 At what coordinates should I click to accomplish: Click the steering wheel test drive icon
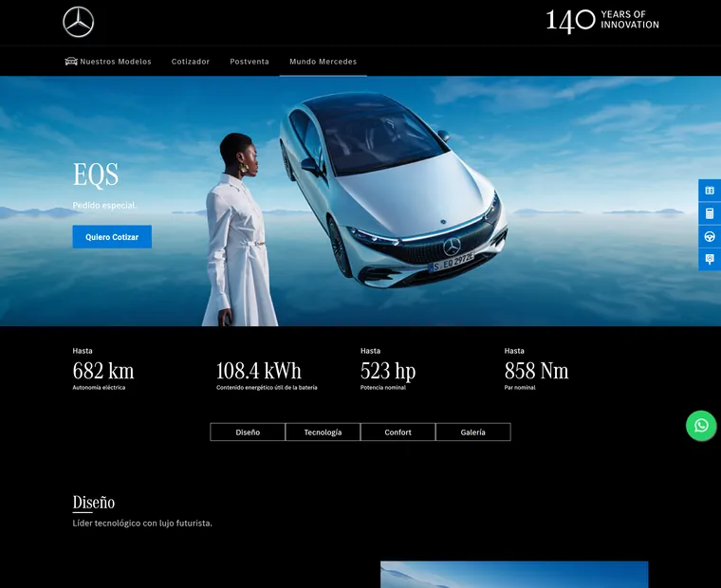(x=710, y=236)
